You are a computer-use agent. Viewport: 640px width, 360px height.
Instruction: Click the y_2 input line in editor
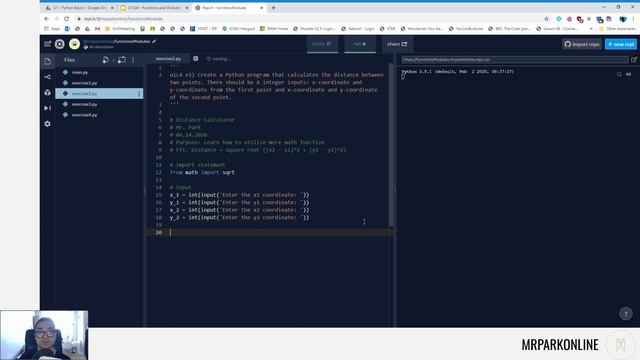[x=239, y=218]
